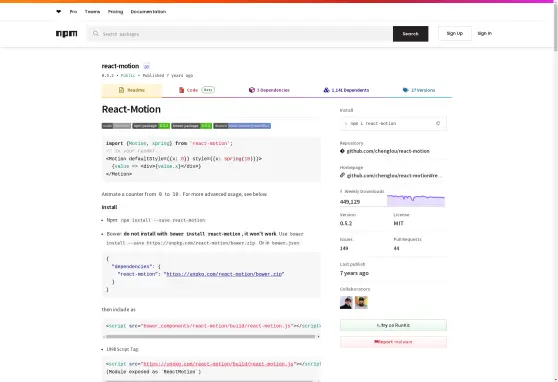The width and height of the screenshot is (558, 382).
Task: Open the github.com/chenglou/react-motion repository link
Action: pos(388,151)
